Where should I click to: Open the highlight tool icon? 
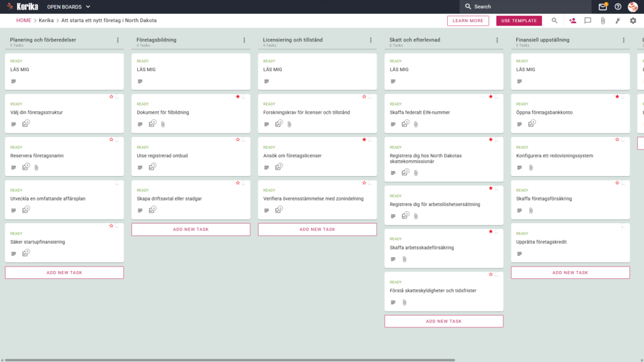618,21
